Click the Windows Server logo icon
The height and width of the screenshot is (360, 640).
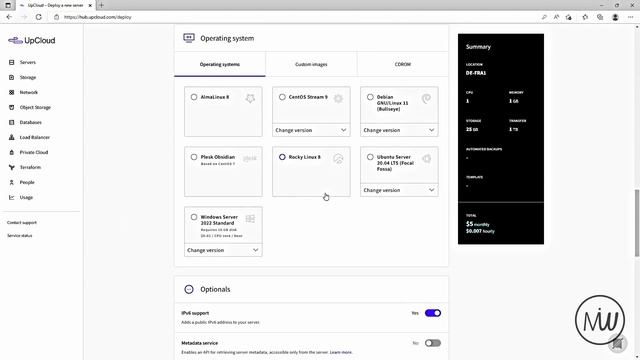250,219
